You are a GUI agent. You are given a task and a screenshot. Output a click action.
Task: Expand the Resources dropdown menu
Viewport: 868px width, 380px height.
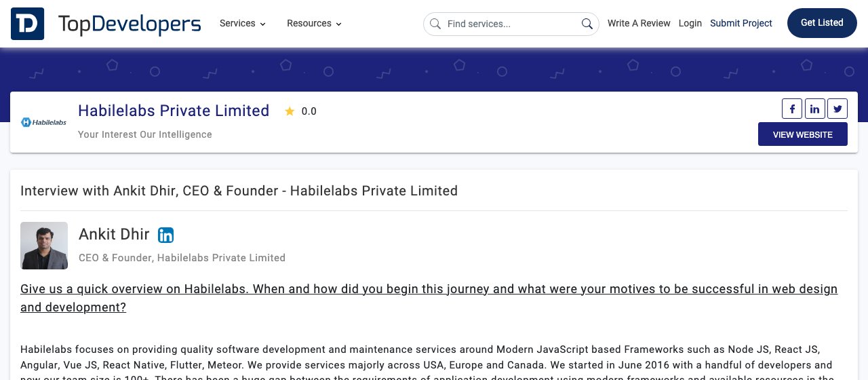[x=314, y=23]
